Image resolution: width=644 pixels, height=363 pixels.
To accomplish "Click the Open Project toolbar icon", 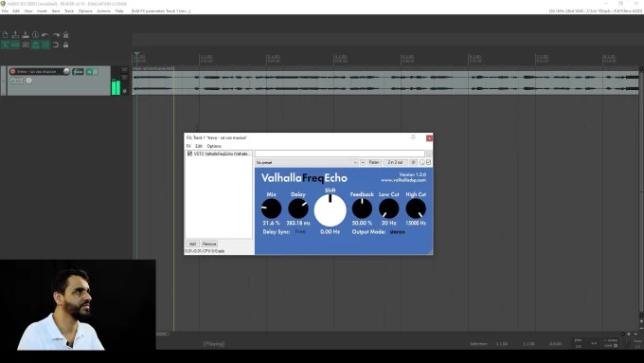I will pos(15,35).
